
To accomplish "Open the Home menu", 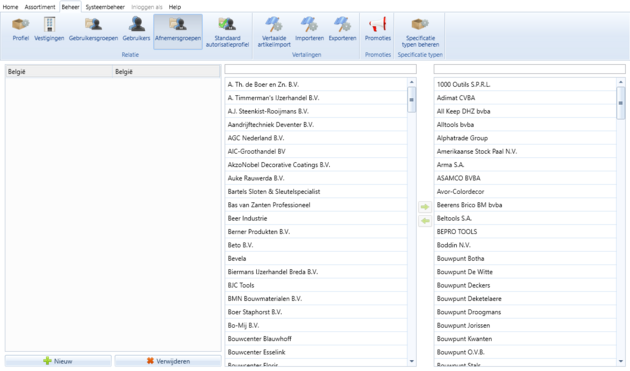I will pos(10,7).
